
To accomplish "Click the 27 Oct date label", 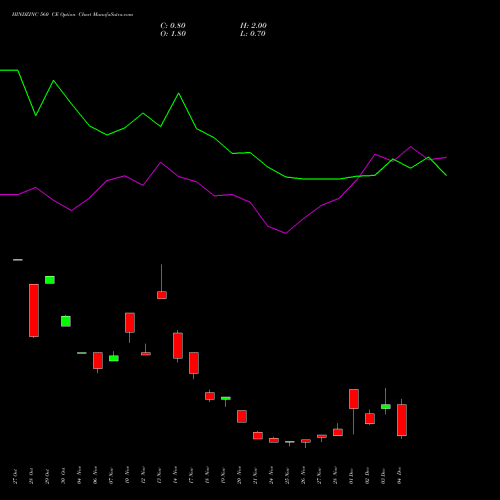I will pos(15,476).
